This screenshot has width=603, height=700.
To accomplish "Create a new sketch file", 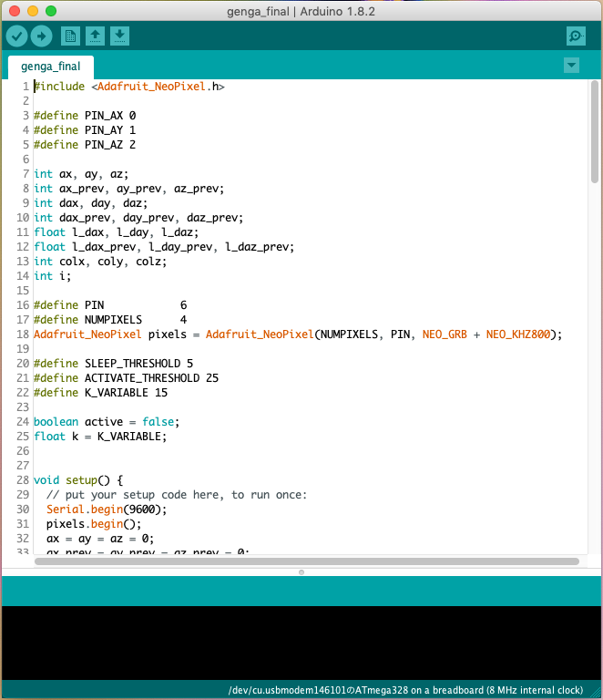I will pyautogui.click(x=70, y=36).
